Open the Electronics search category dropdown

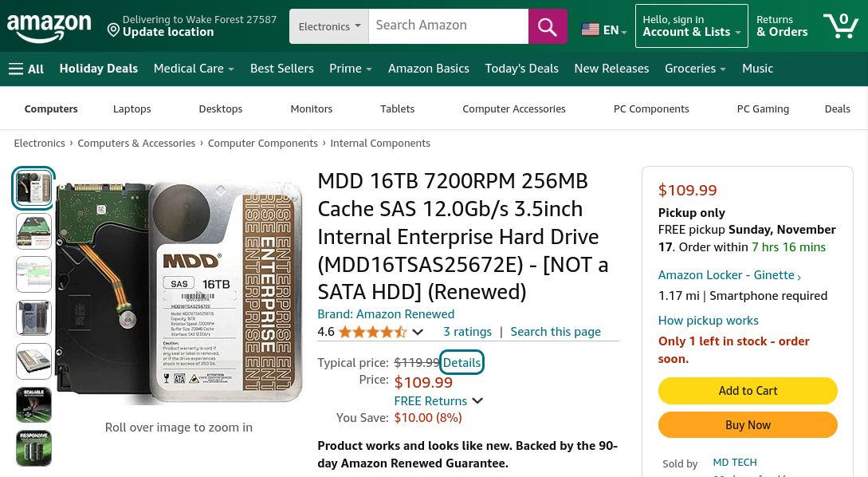point(329,26)
